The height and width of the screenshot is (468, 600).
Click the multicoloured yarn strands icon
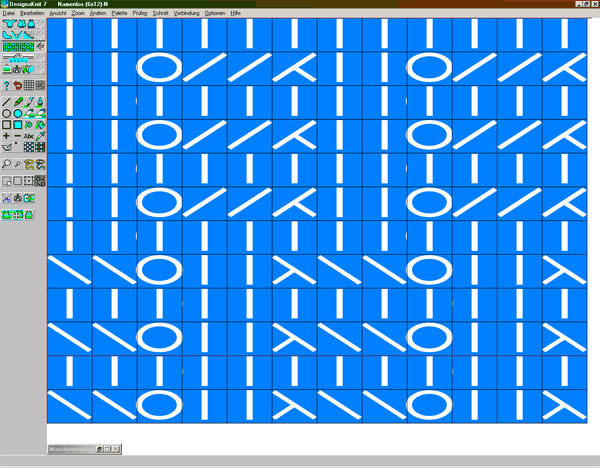point(40,164)
